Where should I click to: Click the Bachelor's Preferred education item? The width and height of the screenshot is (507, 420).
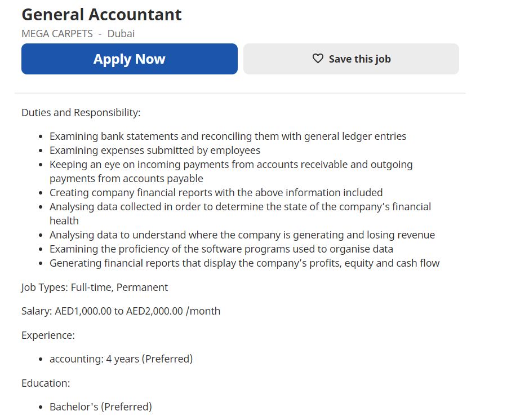(101, 406)
